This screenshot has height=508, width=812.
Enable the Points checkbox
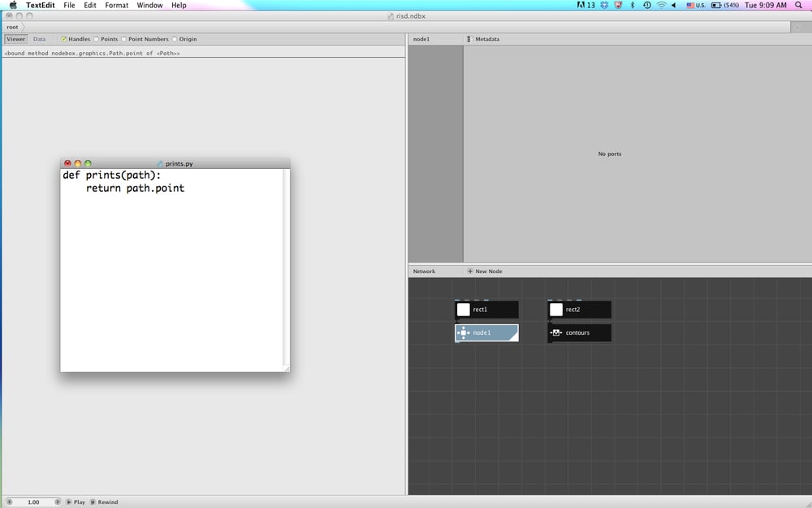(x=97, y=39)
